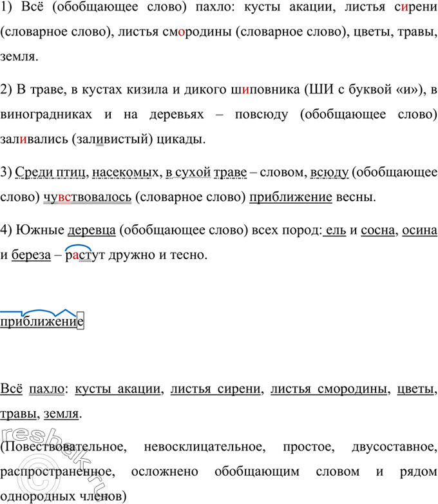Select underlined «кусты акации» in the parsed sentence
Screen dimensions: 438x504
click(x=118, y=389)
